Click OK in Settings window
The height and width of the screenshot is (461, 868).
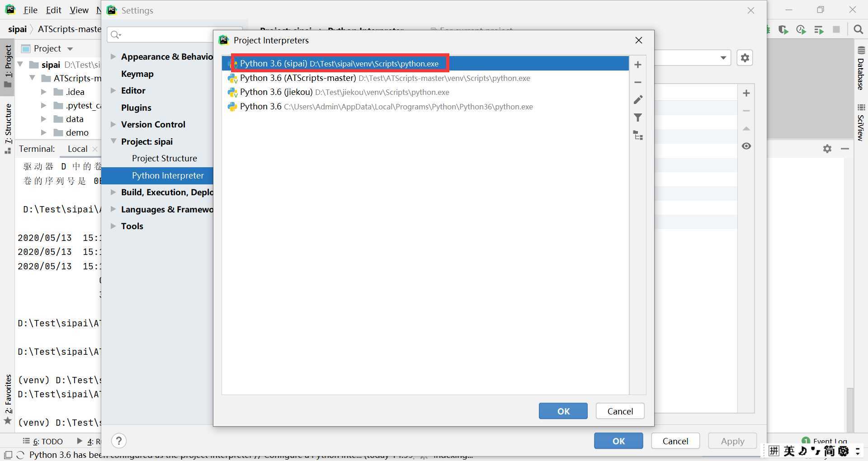point(618,441)
